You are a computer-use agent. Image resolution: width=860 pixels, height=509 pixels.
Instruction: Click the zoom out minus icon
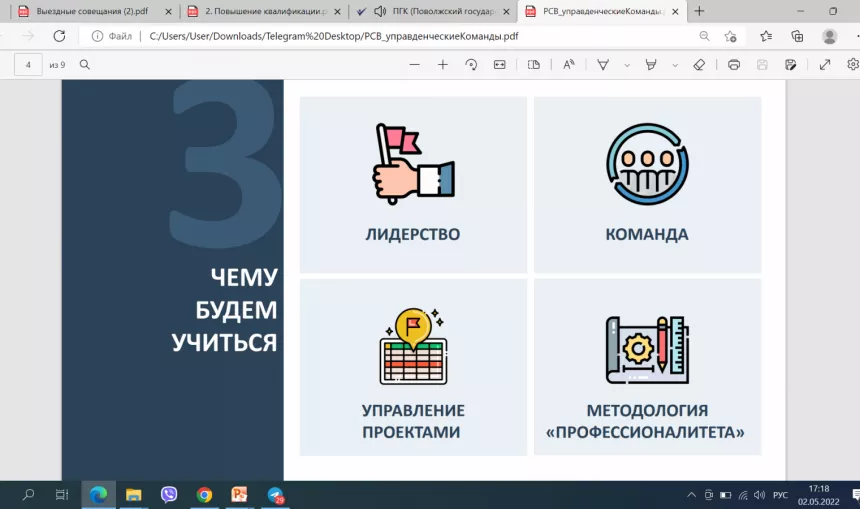(x=414, y=65)
